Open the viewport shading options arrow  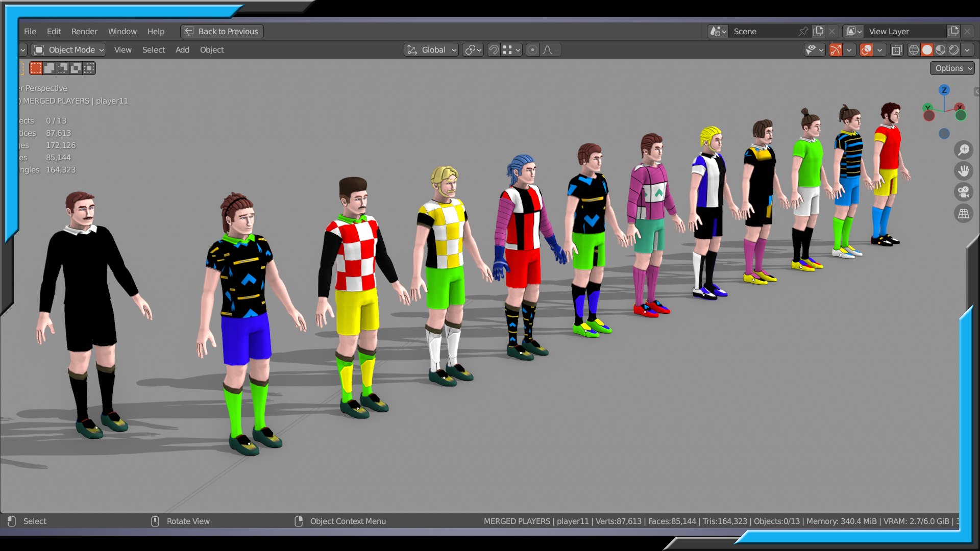coord(967,49)
